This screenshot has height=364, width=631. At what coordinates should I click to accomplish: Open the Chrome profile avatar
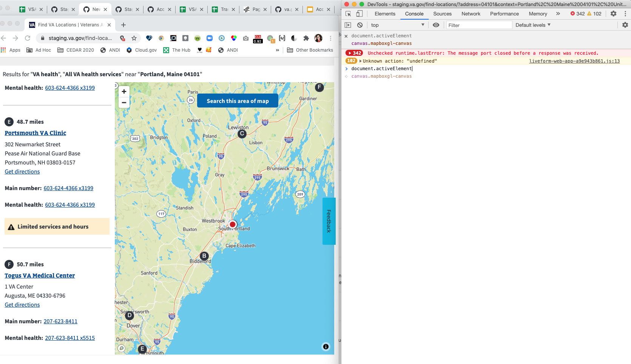[x=318, y=38]
